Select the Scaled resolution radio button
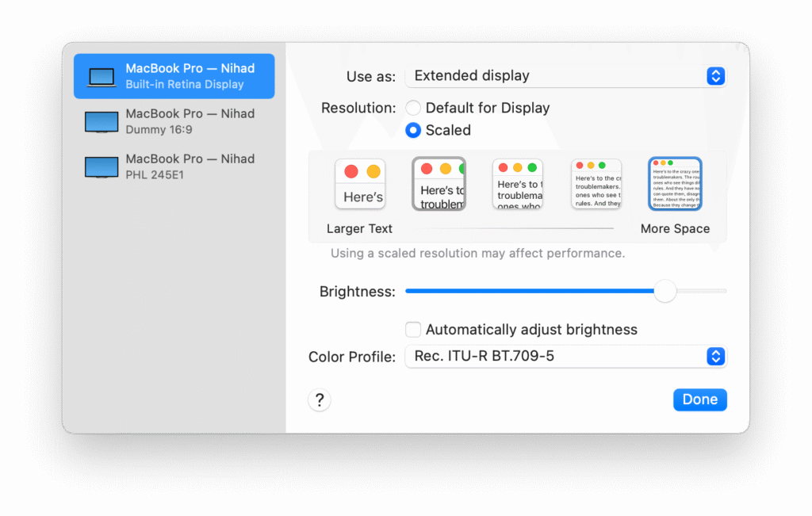Viewport: 812px width, 516px height. [413, 130]
